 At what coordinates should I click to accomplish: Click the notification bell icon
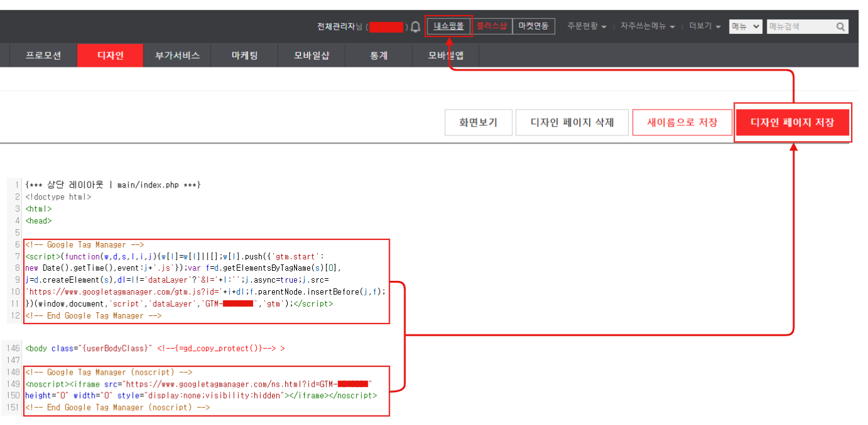[415, 27]
